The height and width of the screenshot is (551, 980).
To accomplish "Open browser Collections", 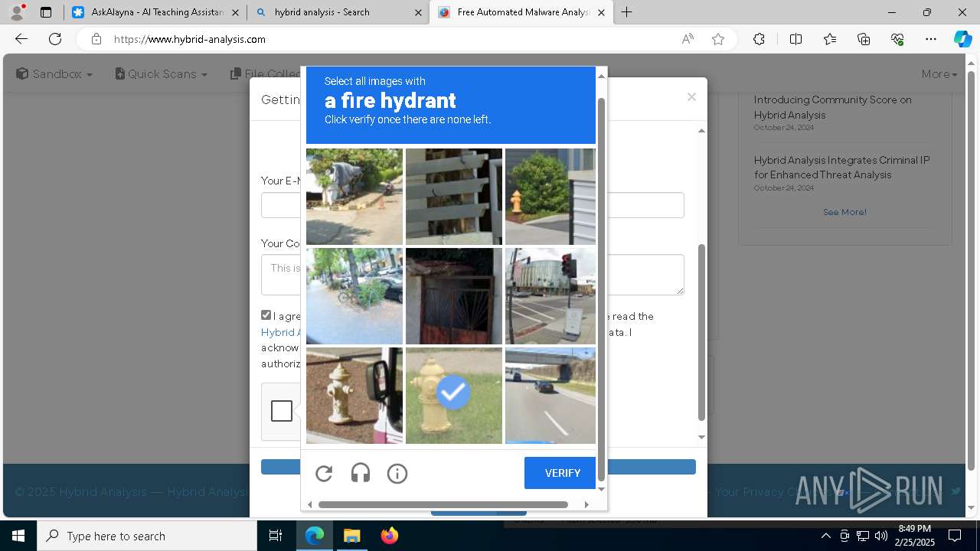I will pos(864,39).
